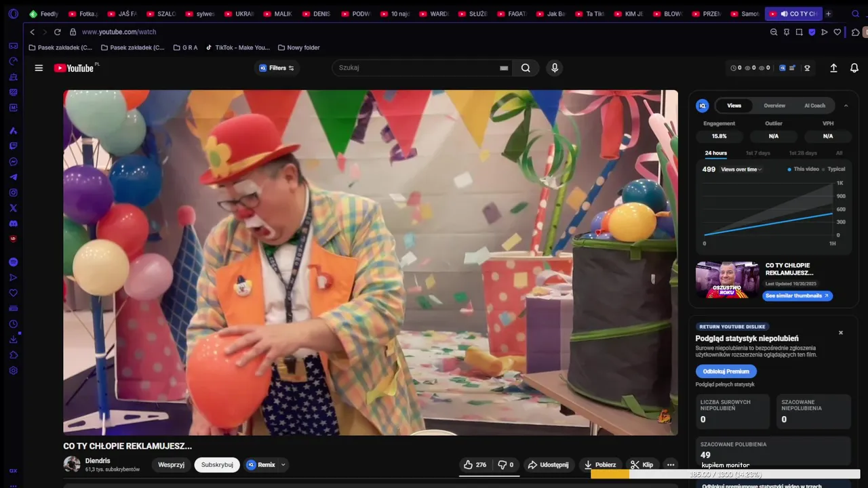Viewport: 868px width, 488px height.
Task: Open Discord in the Opera sidebar
Action: [14, 224]
